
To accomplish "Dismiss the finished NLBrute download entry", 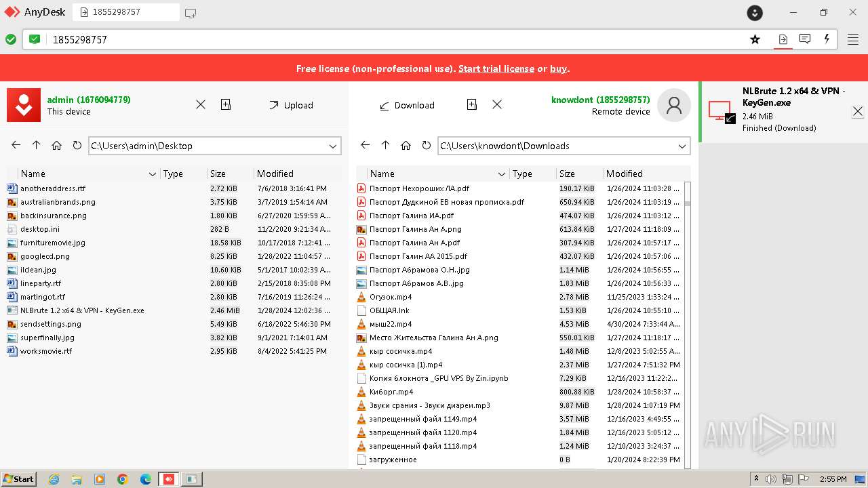I will (858, 111).
